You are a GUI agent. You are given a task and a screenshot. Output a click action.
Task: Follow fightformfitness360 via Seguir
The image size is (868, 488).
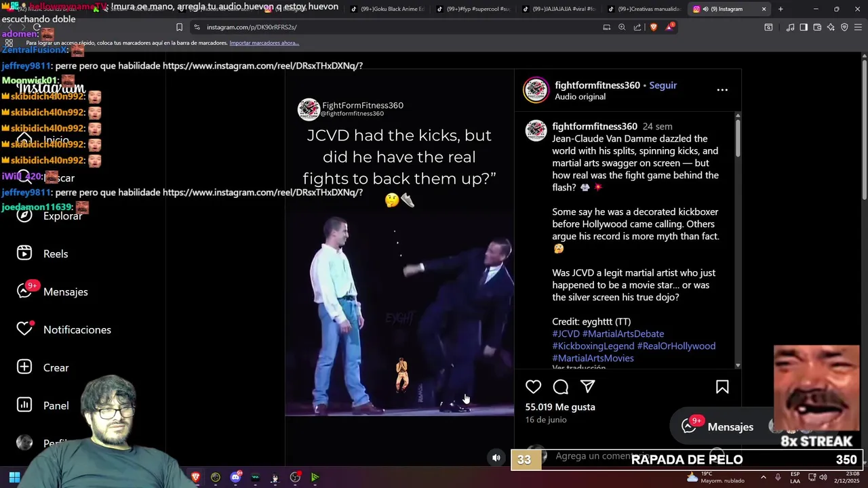pos(663,85)
